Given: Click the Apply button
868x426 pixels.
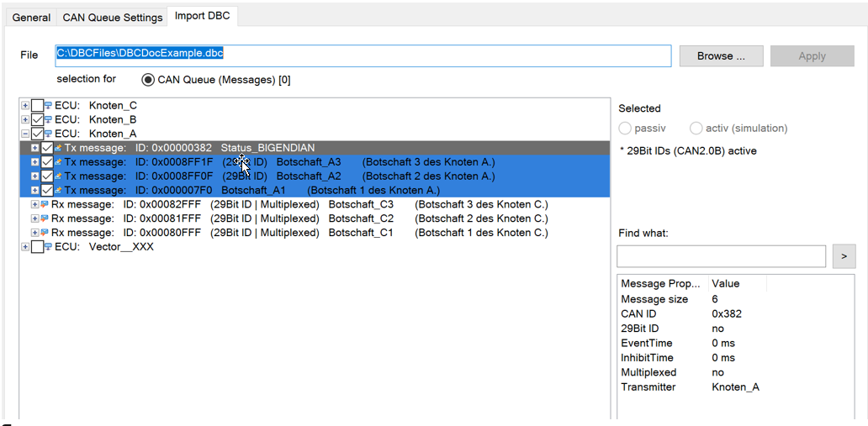Looking at the screenshot, I should (812, 56).
